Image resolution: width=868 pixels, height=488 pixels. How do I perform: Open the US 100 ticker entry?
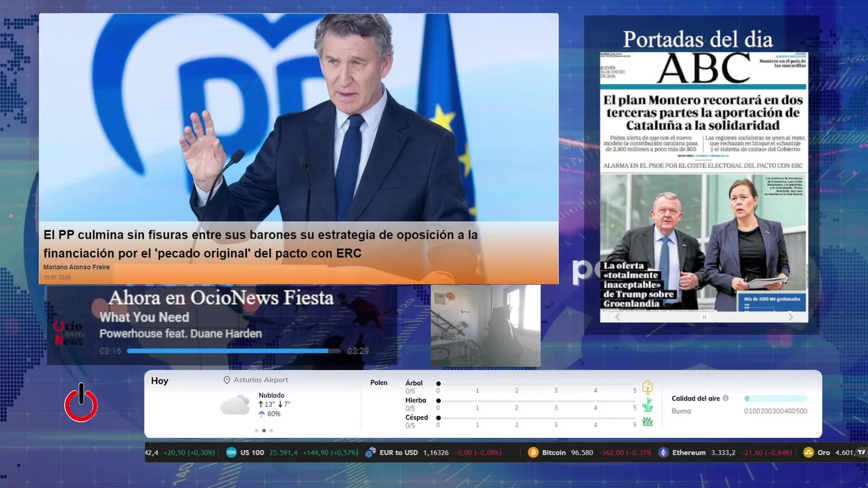tap(292, 453)
